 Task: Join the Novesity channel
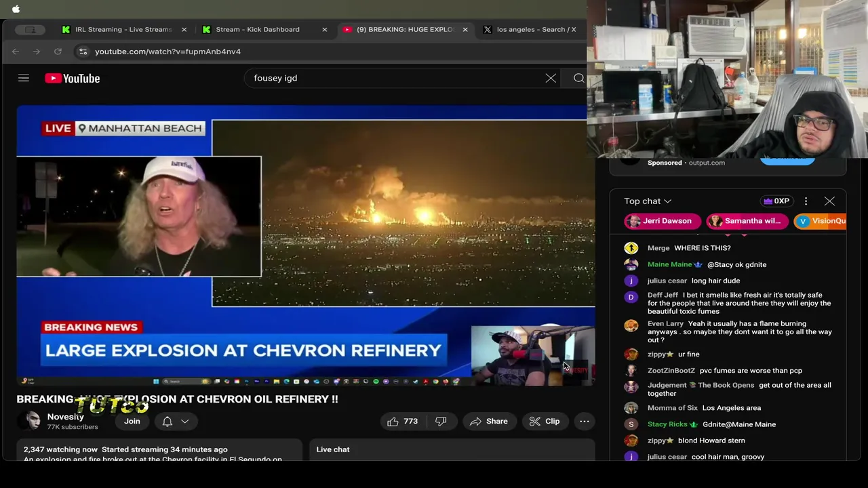[132, 422]
